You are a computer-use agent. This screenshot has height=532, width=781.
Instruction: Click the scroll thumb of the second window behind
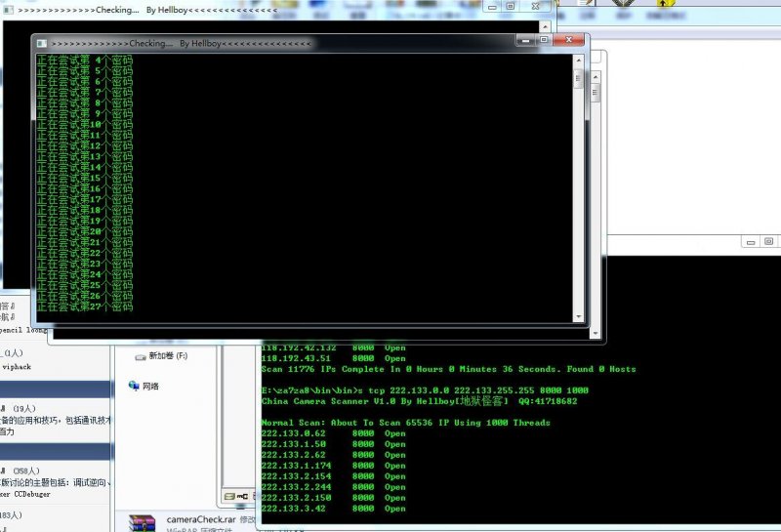coord(596,93)
